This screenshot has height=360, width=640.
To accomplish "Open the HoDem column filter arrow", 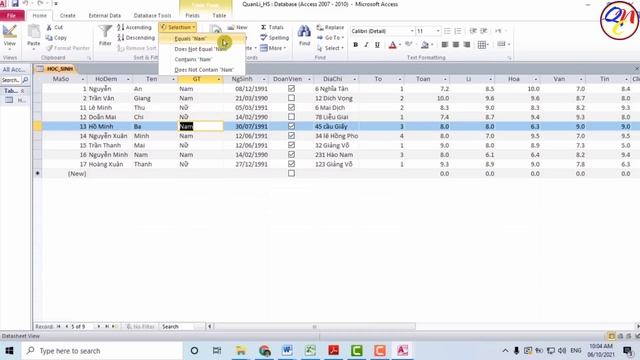I will [128, 79].
